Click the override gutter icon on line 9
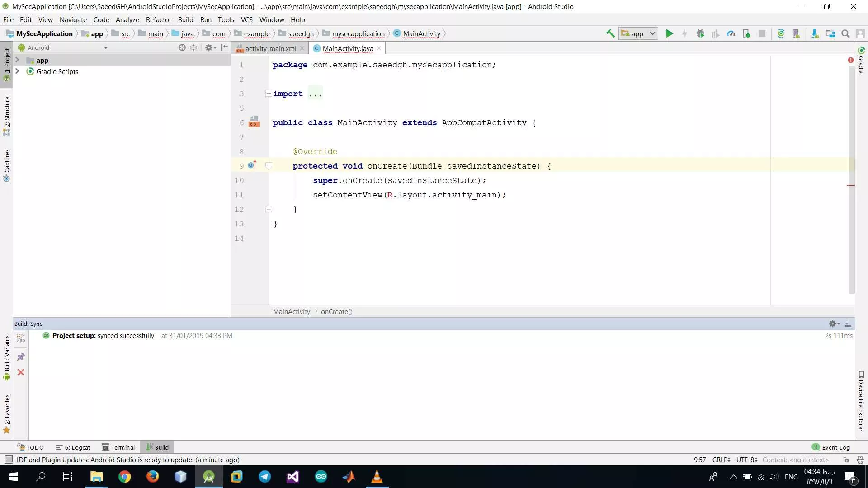 click(x=252, y=165)
